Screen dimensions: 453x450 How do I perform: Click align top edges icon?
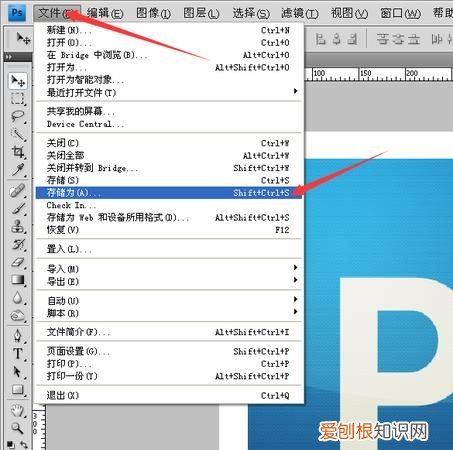pos(320,39)
